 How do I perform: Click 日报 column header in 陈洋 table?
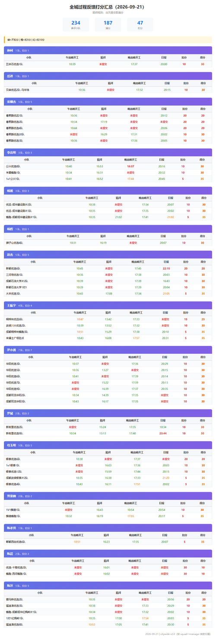click(x=170, y=593)
